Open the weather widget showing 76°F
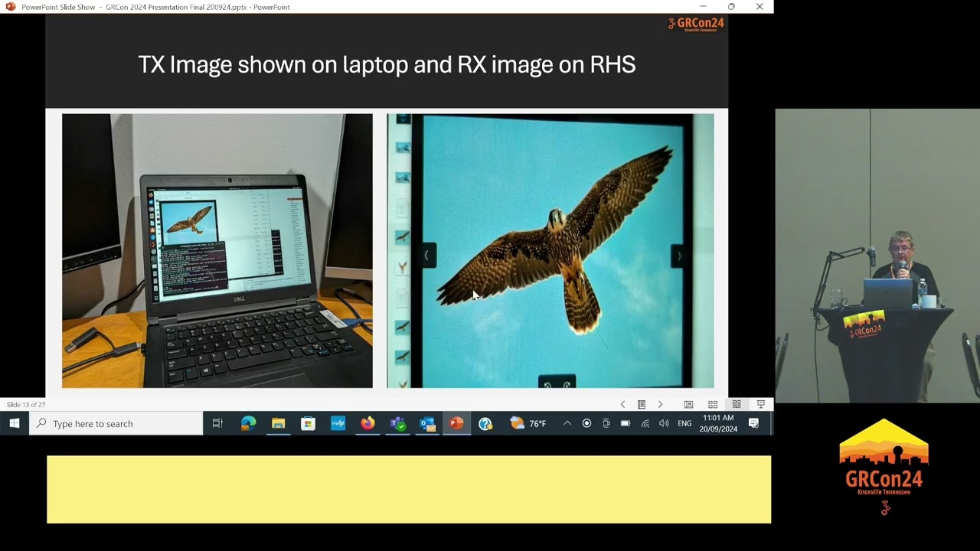The image size is (980, 551). pyautogui.click(x=528, y=423)
